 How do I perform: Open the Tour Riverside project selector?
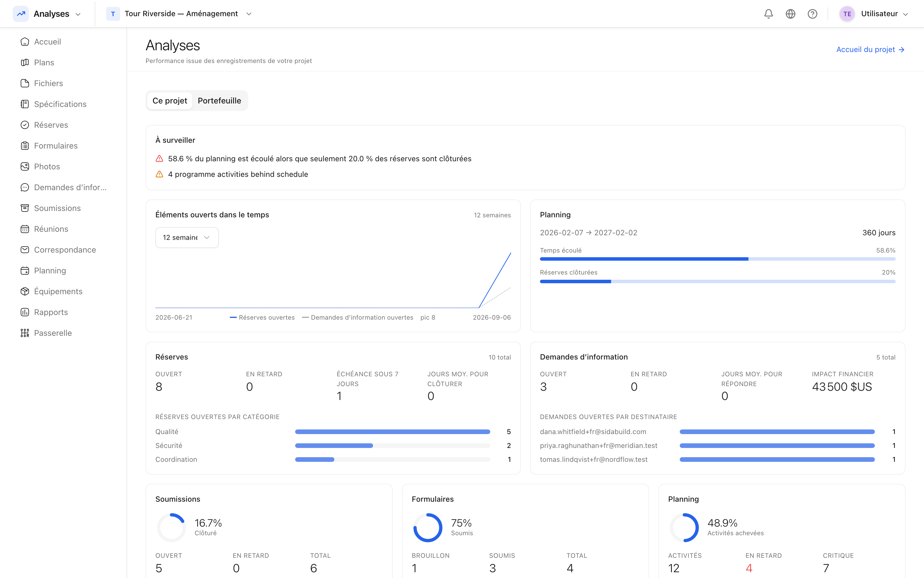click(179, 14)
